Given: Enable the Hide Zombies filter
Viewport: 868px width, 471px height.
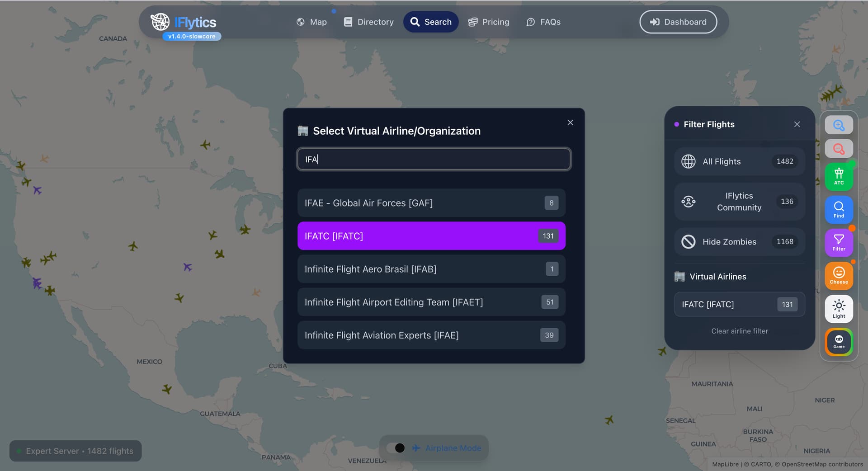Looking at the screenshot, I should coord(740,242).
